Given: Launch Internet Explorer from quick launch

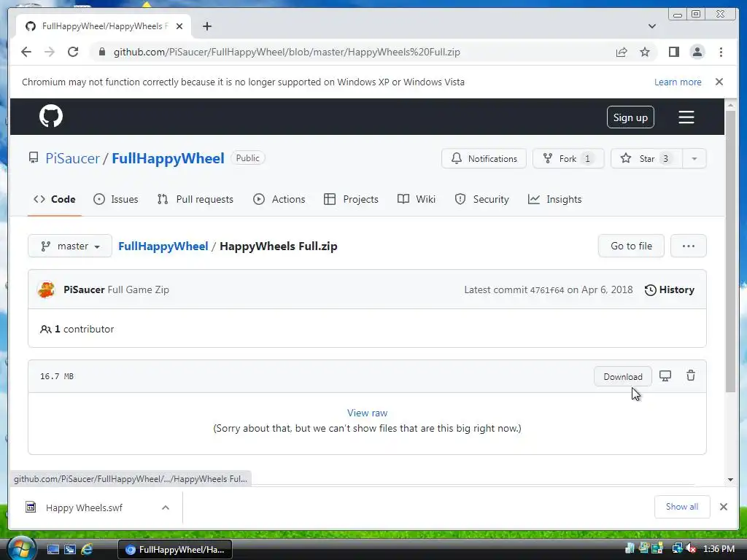Looking at the screenshot, I should [x=87, y=549].
